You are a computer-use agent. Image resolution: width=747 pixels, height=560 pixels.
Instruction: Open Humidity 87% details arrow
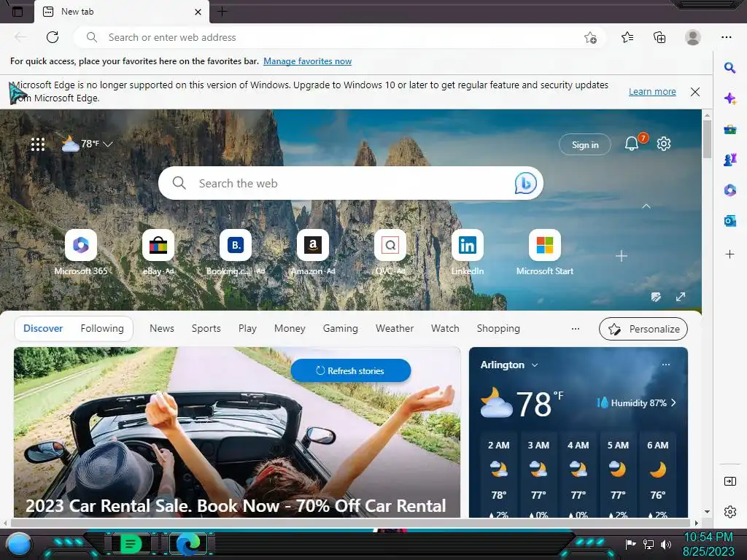[673, 402]
